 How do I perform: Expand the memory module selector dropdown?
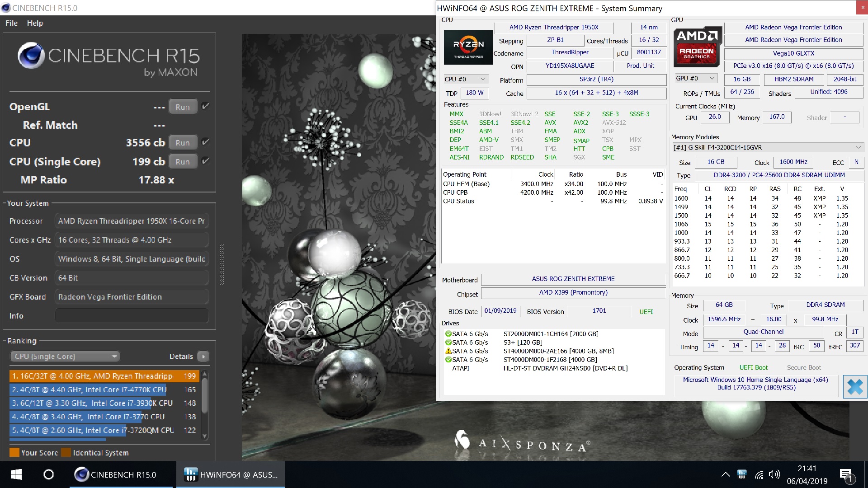tap(768, 147)
